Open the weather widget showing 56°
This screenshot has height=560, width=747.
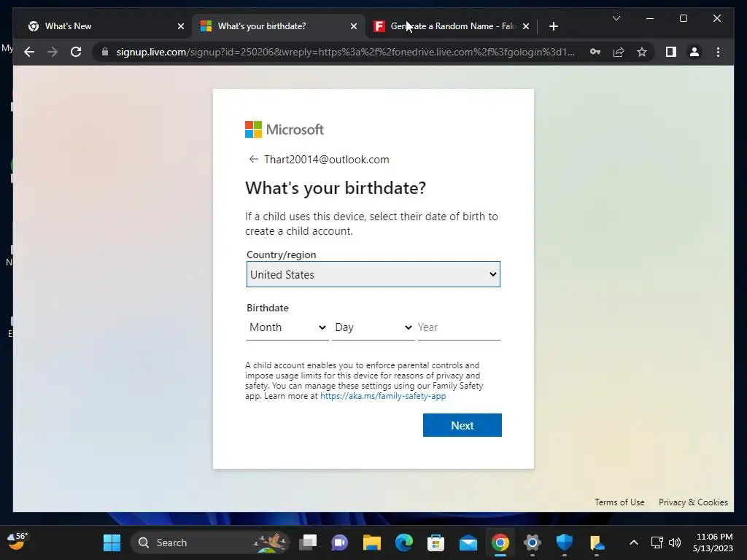[18, 542]
